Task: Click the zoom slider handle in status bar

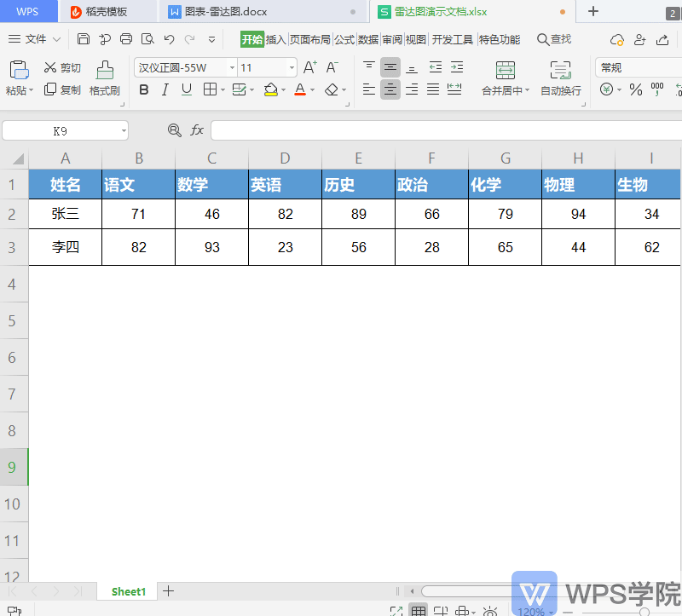Action: tap(644, 612)
